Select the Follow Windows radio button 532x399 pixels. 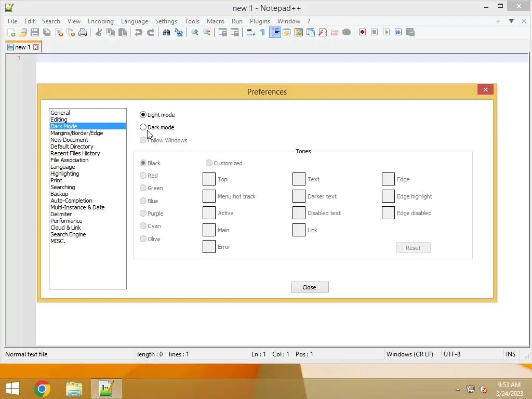point(143,140)
